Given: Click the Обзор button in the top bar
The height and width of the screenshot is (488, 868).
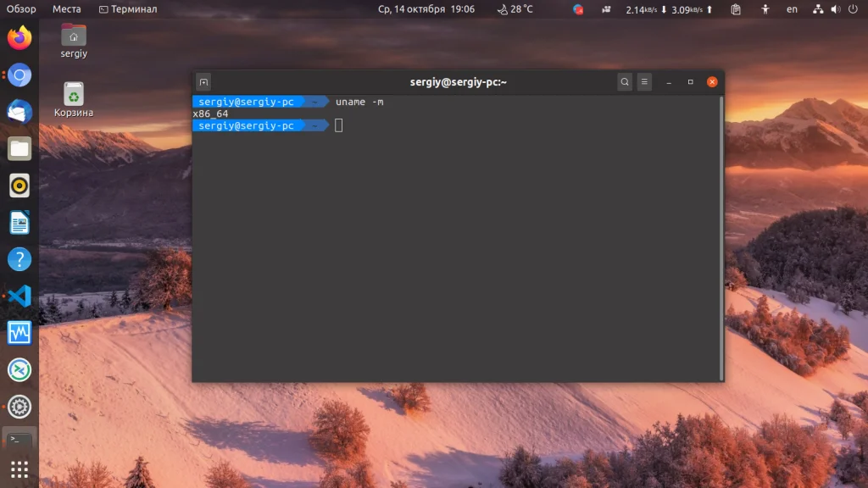Looking at the screenshot, I should pos(19,9).
